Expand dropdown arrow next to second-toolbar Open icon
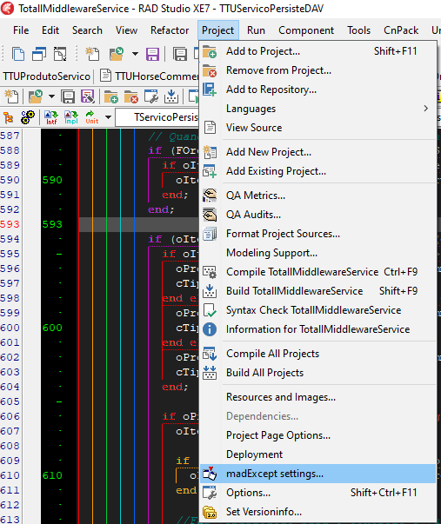Viewport: 441px width, 524px height. tap(51, 97)
